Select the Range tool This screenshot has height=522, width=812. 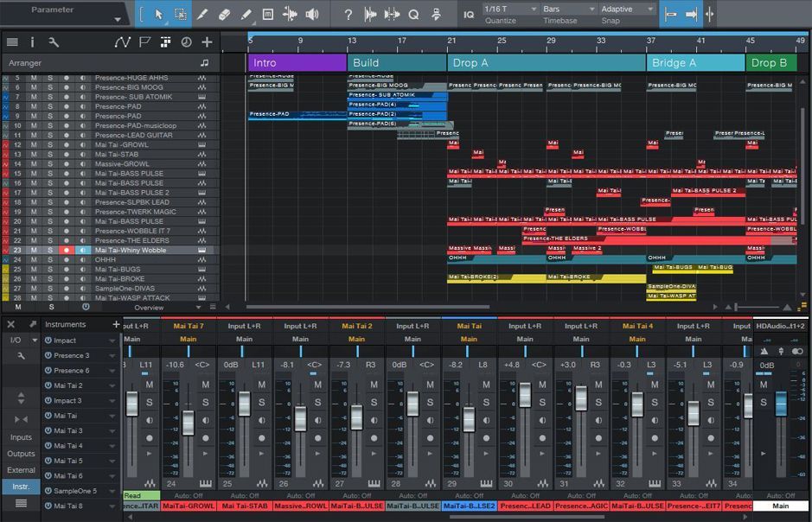(181, 13)
